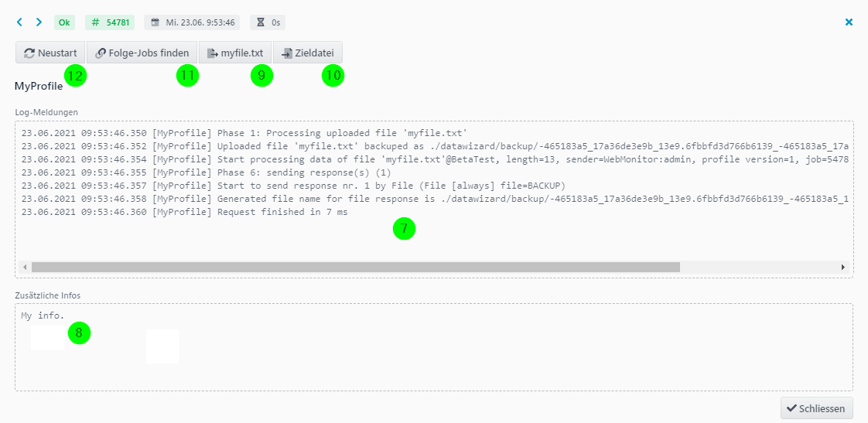
Task: Click scroll-left arrow of log scrollbar
Action: pyautogui.click(x=24, y=267)
